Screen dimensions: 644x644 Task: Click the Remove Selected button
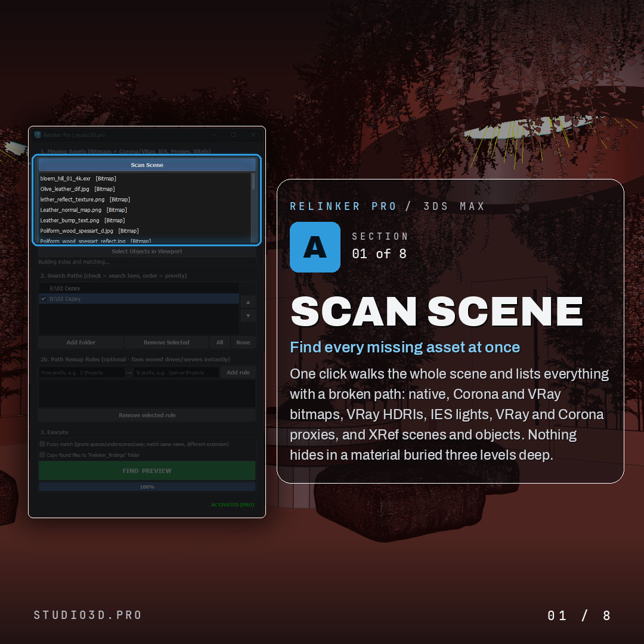pos(166,342)
